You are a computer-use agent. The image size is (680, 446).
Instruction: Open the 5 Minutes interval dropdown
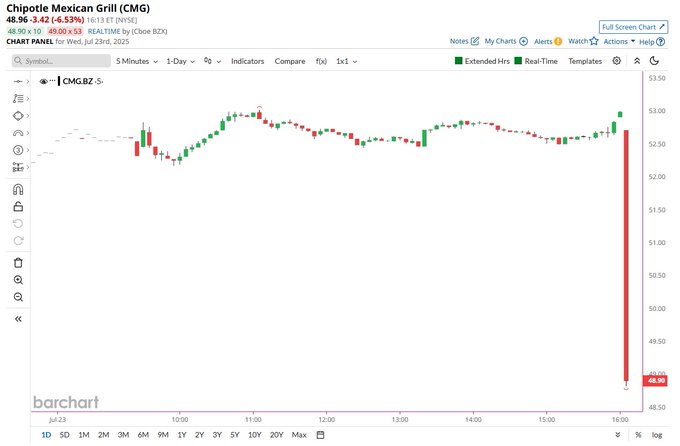pos(137,61)
